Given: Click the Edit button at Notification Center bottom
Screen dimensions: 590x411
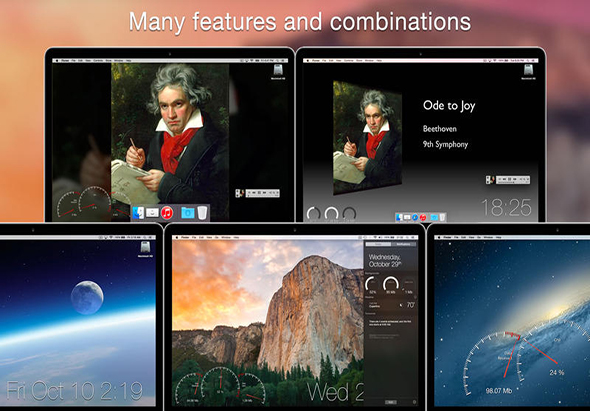Looking at the screenshot, I should tap(391, 402).
